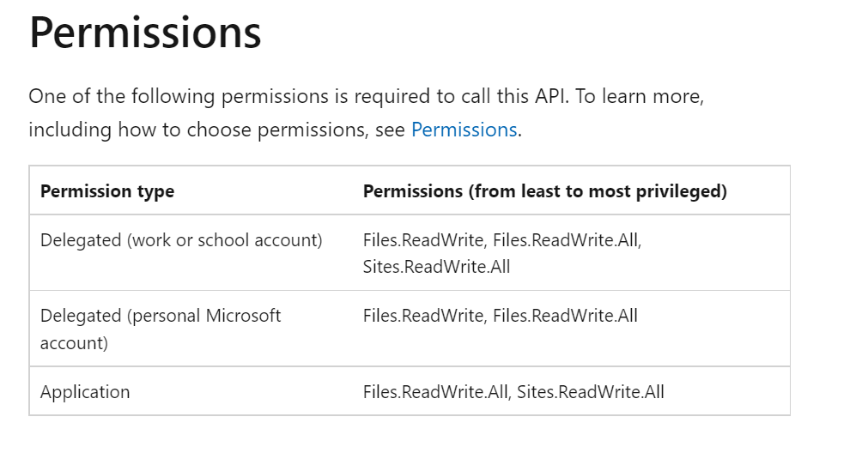Select the "Permissions (from least to most privileged)" header
This screenshot has height=459, width=868.
point(544,190)
